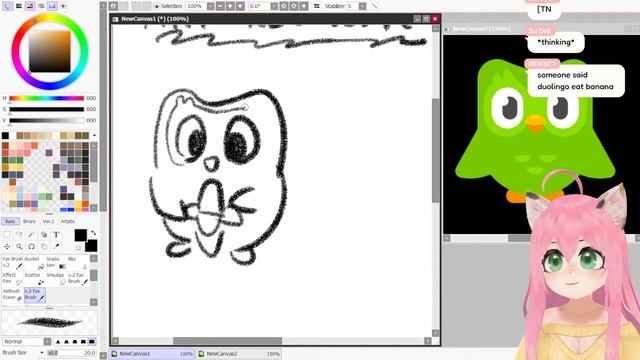This screenshot has height=360, width=640.
Task: Switch to the Ver.1 brush tab
Action: [48, 221]
